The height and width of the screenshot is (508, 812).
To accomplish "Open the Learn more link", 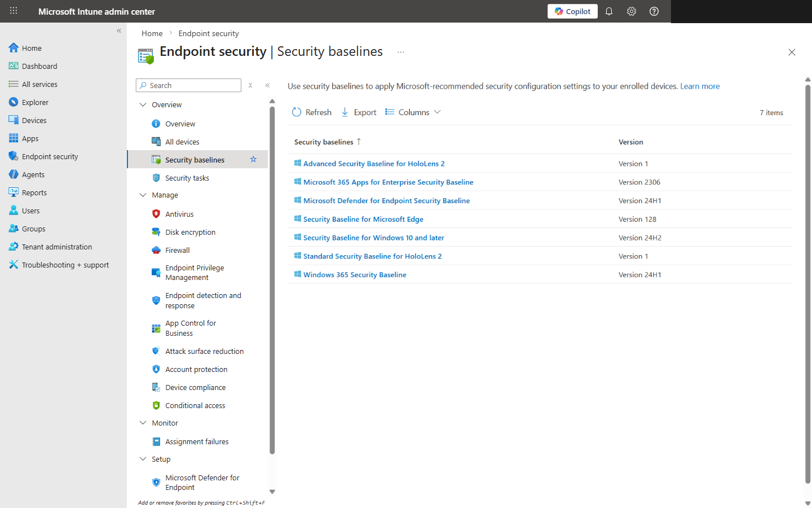I will tap(700, 86).
